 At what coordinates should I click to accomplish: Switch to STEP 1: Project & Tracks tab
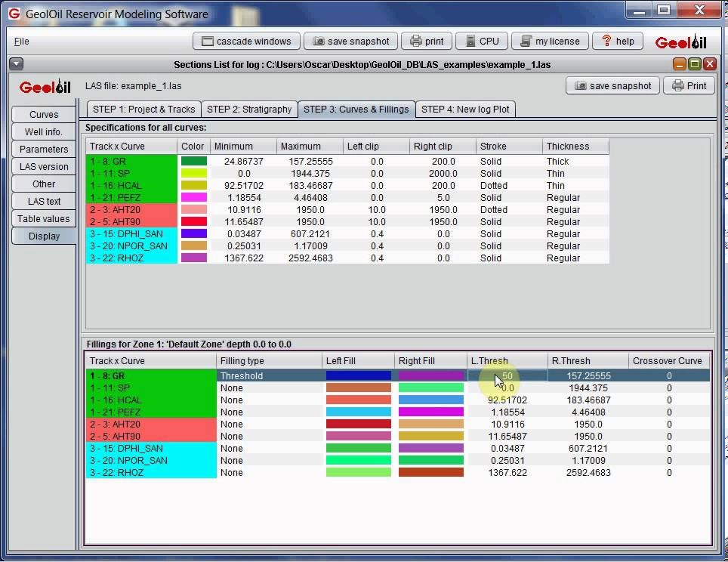coord(143,110)
